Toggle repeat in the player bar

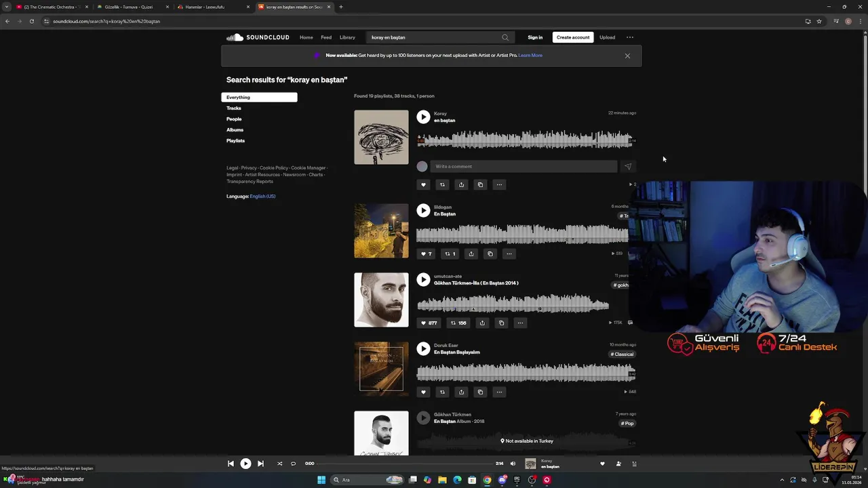[x=293, y=464]
